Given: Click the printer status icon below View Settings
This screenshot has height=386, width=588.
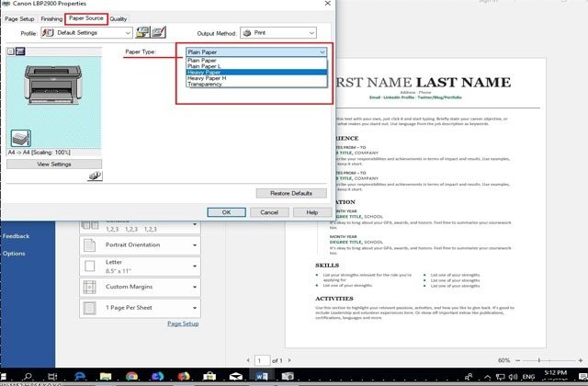Looking at the screenshot, I should tap(94, 175).
